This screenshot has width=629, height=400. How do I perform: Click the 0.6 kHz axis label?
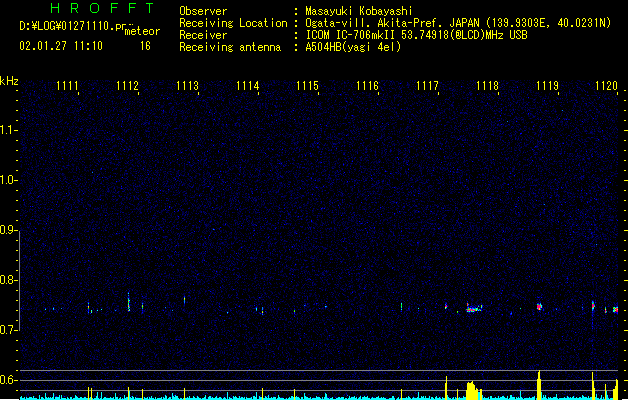[8, 380]
